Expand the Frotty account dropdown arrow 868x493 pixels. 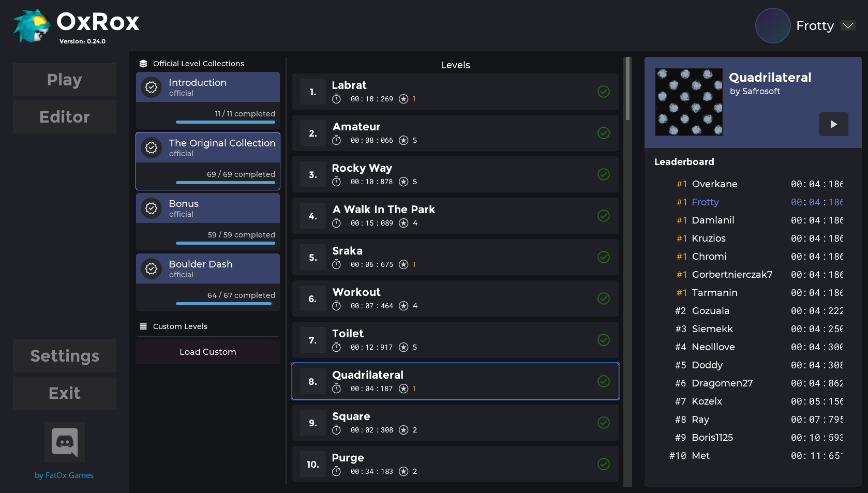coord(847,25)
